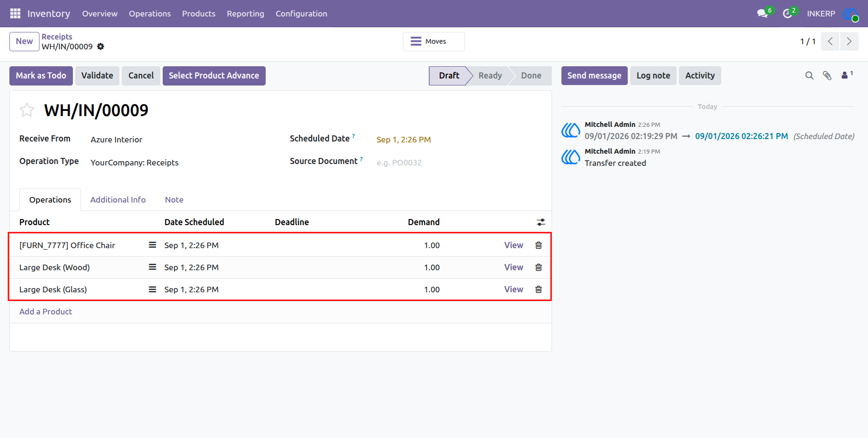Delete the Large Desk (Wood) line

pyautogui.click(x=538, y=267)
